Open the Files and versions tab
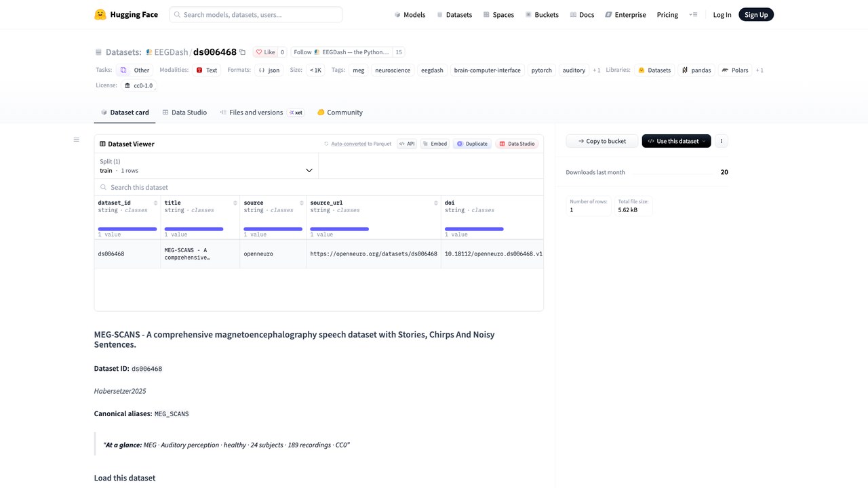868x488 pixels. click(262, 113)
